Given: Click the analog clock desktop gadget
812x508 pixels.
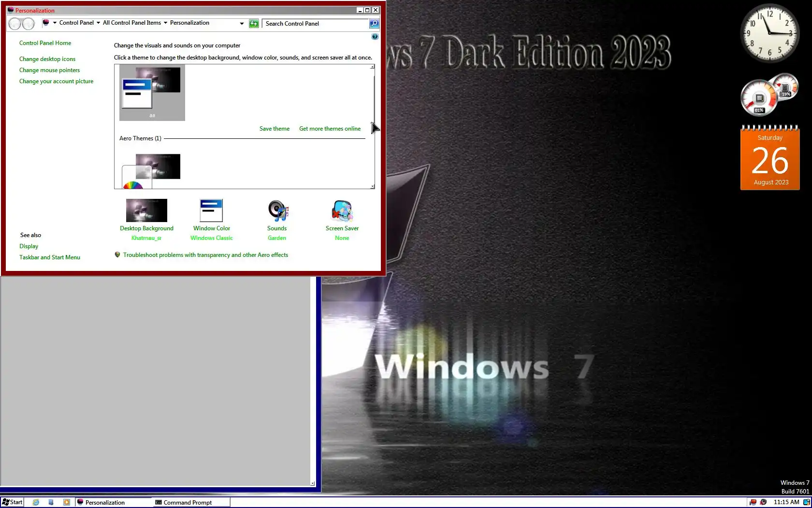Looking at the screenshot, I should tap(769, 33).
